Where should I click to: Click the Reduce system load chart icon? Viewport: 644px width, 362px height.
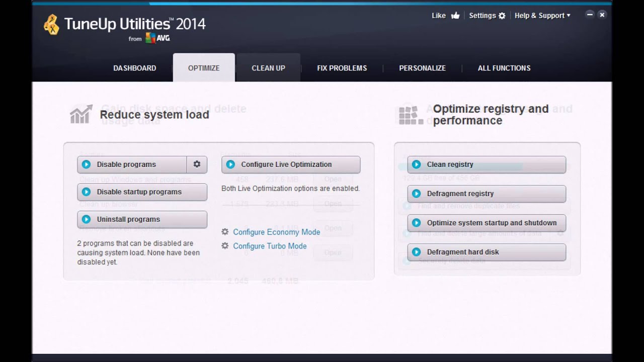(81, 114)
